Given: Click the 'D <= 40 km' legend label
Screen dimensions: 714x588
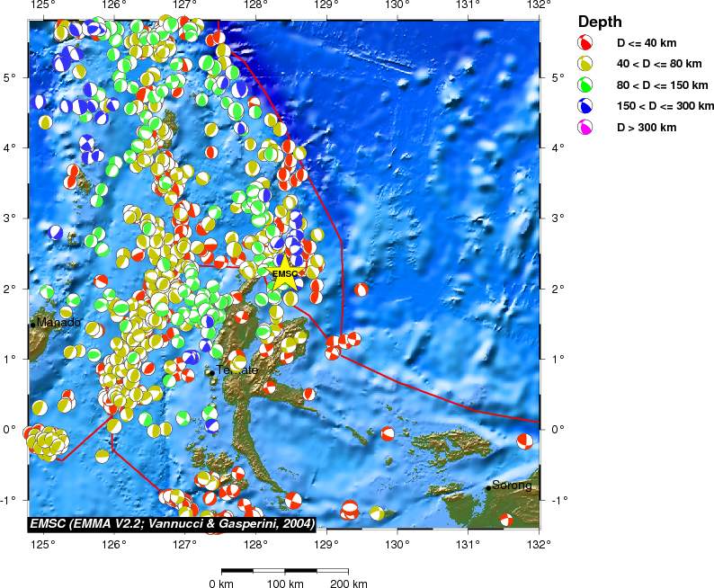Looking at the screenshot, I should [647, 43].
